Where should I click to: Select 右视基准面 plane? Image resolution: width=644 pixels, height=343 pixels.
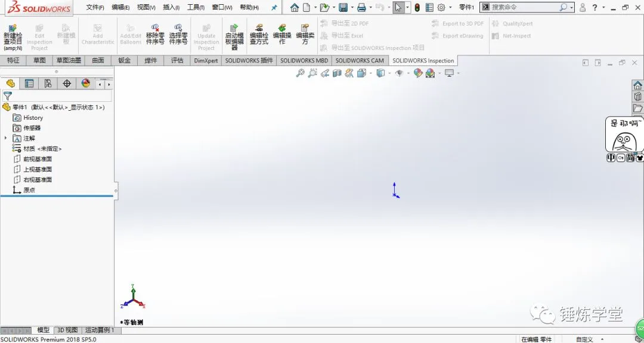coord(32,179)
